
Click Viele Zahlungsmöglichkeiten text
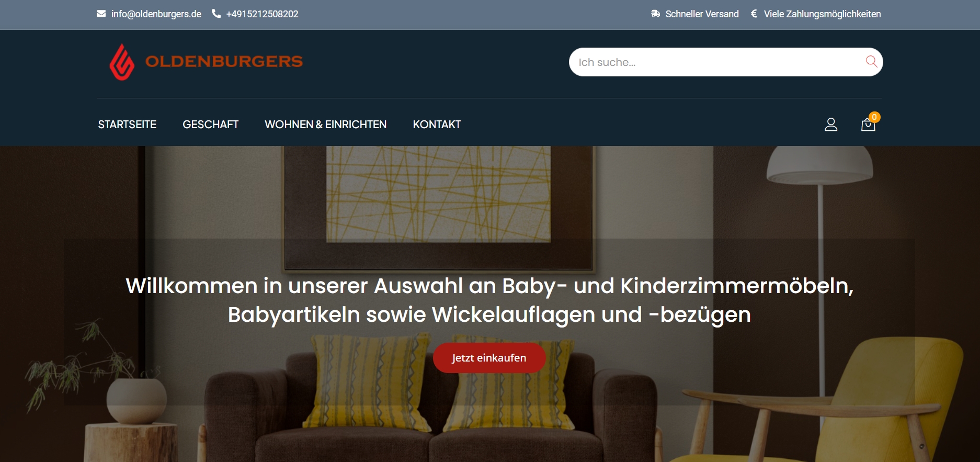click(822, 14)
